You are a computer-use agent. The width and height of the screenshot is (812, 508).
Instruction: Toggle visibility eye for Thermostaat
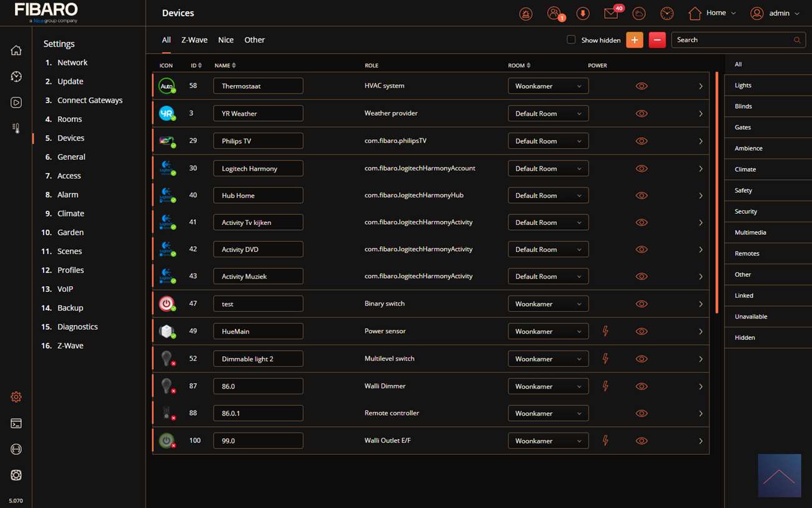[641, 86]
